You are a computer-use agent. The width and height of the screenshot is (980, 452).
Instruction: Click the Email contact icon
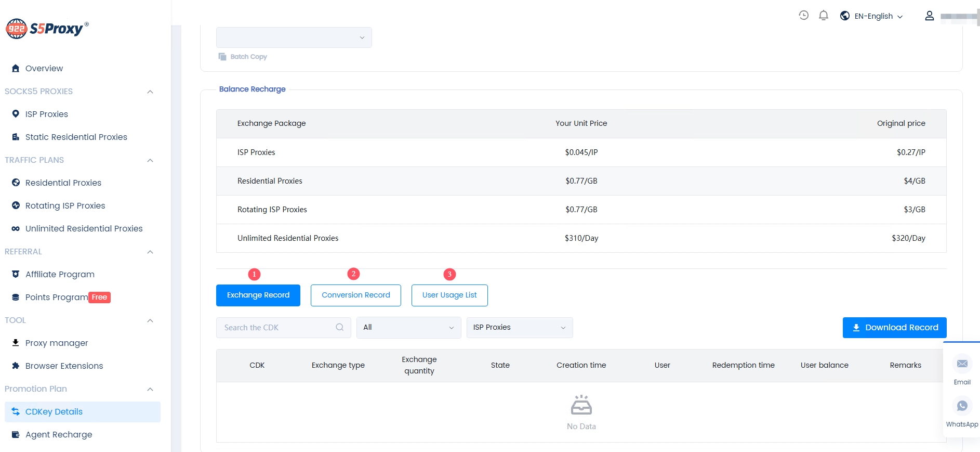(x=962, y=364)
